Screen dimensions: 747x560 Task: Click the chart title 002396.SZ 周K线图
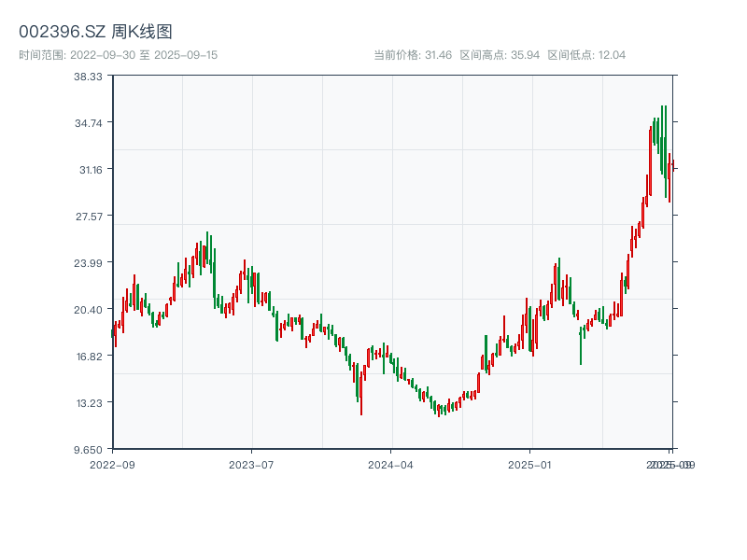[x=95, y=32]
